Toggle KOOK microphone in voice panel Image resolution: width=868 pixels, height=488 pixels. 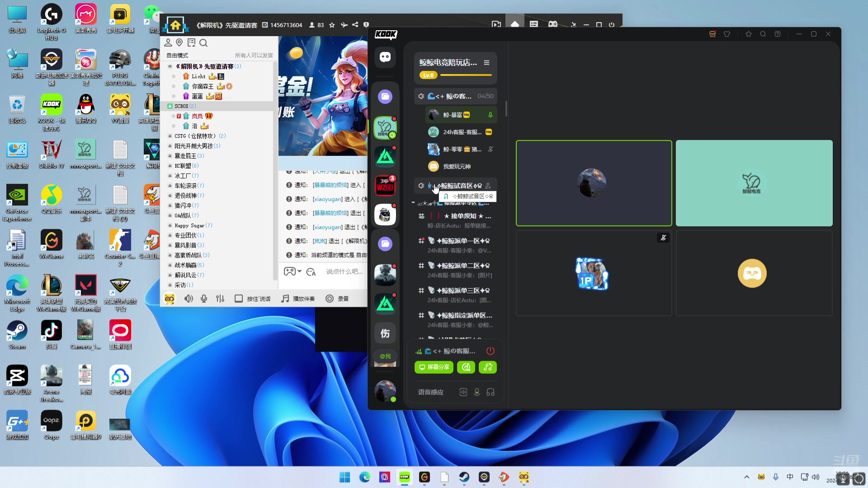[477, 392]
